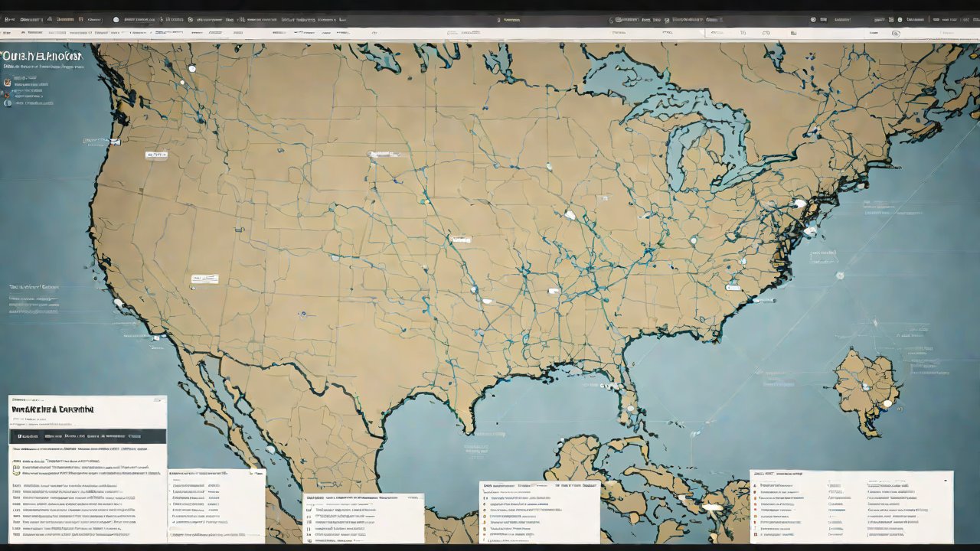Select the map marker on the Caribbean island
980x551 pixels.
point(887,403)
